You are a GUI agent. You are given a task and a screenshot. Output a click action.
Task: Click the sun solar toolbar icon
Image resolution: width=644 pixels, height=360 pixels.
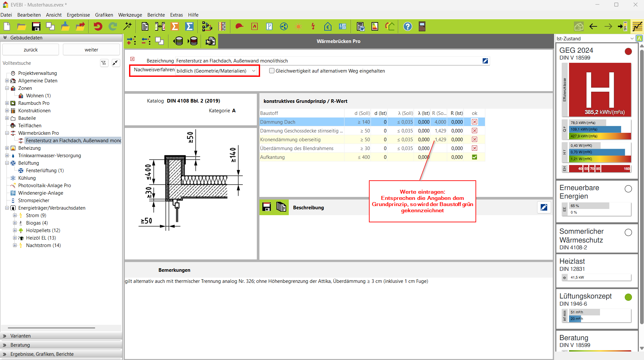point(298,26)
